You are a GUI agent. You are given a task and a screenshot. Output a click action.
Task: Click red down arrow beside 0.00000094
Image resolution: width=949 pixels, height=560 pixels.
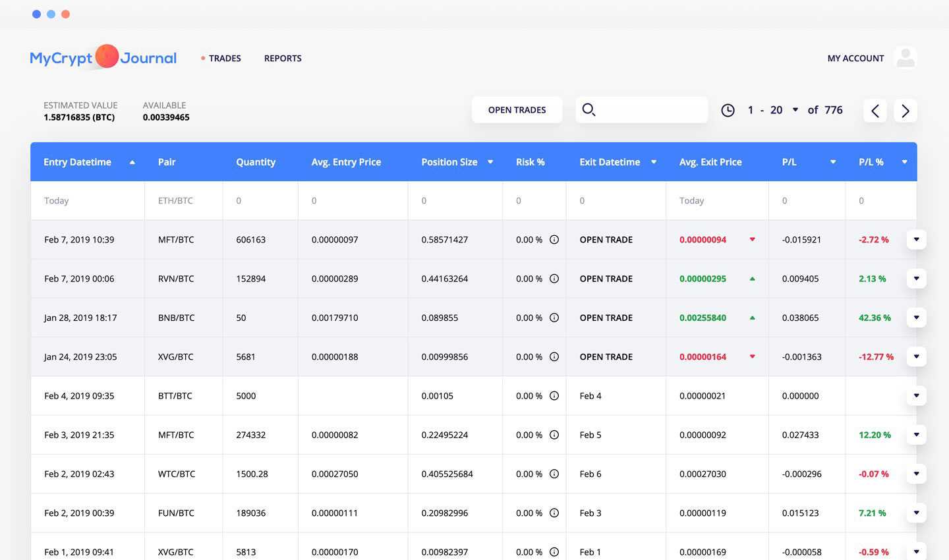[752, 240]
